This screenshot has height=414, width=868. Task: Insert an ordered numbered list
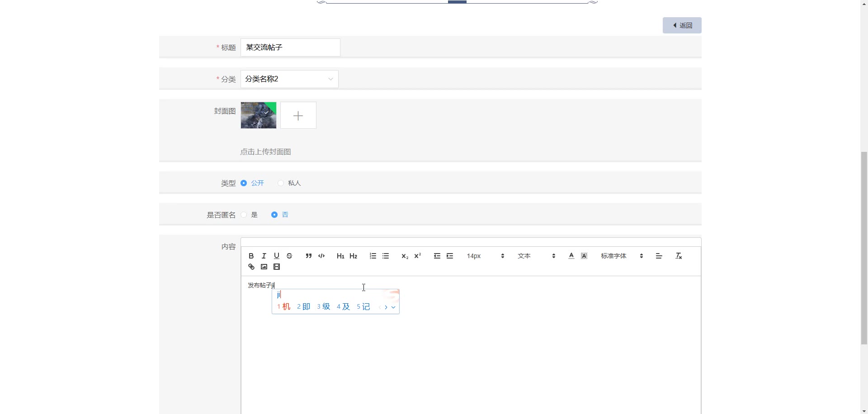click(373, 256)
